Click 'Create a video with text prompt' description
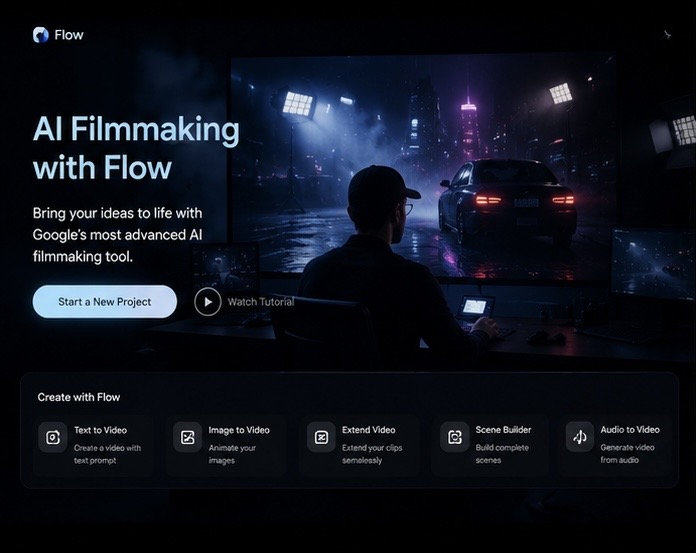Screen dimensions: 696x553 coord(107,454)
